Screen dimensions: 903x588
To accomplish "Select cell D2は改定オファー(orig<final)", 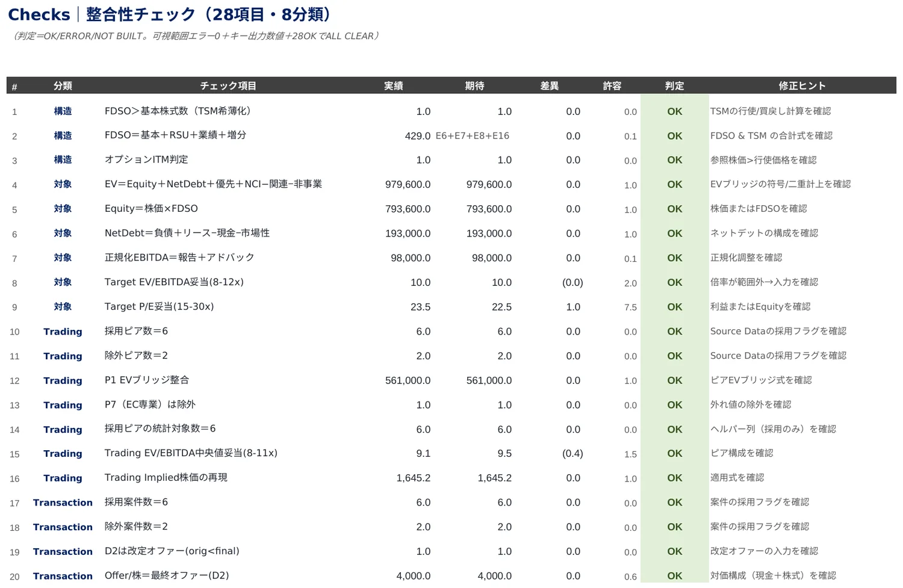I will pyautogui.click(x=172, y=551).
